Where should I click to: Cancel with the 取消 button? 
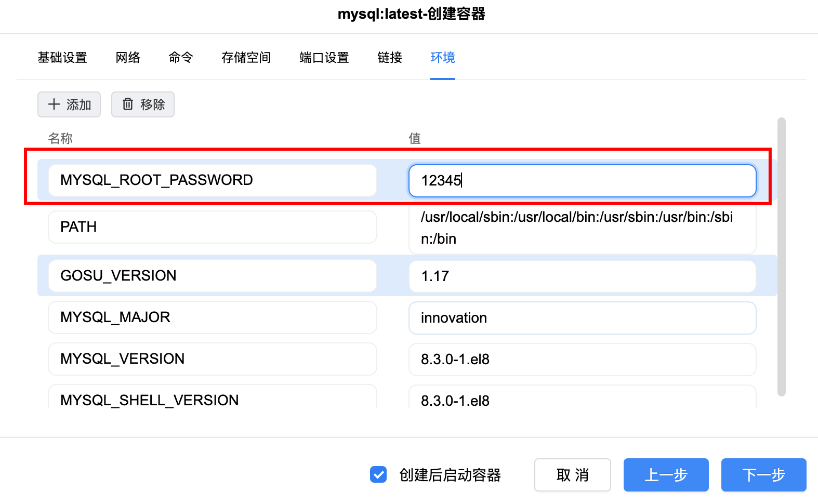pyautogui.click(x=572, y=474)
